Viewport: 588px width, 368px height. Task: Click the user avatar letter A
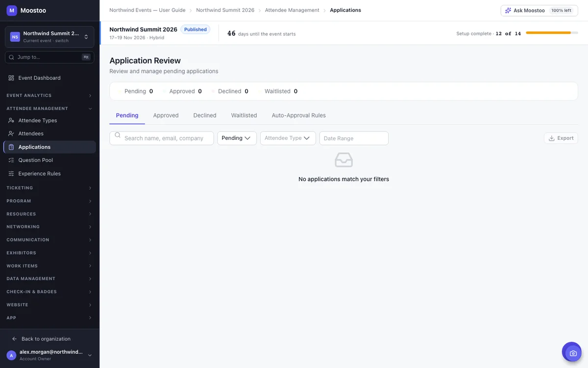click(x=12, y=355)
